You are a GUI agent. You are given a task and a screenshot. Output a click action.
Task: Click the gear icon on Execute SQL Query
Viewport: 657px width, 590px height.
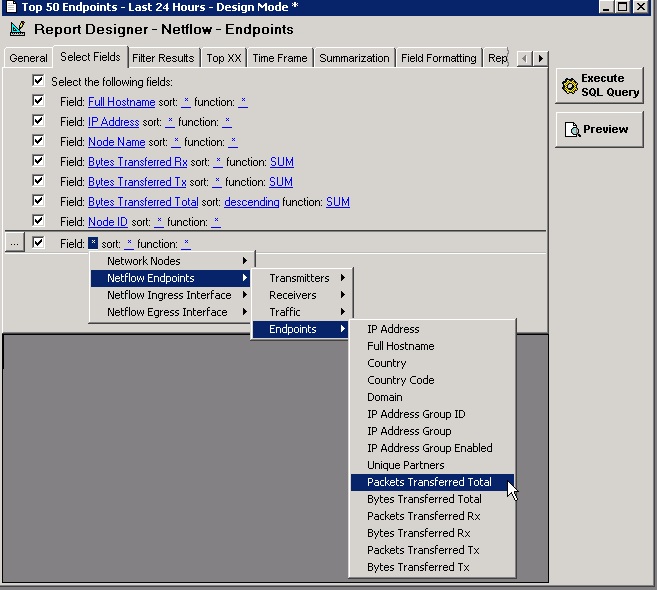[x=570, y=85]
